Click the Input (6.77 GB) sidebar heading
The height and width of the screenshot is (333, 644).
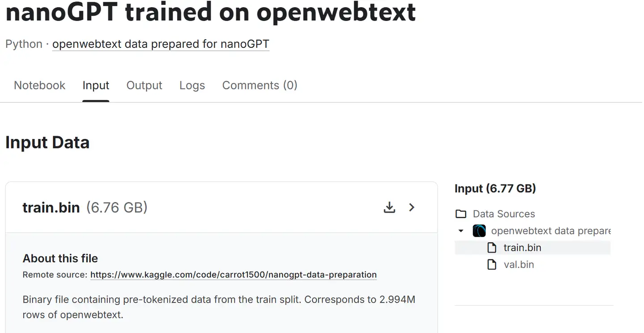pos(495,189)
